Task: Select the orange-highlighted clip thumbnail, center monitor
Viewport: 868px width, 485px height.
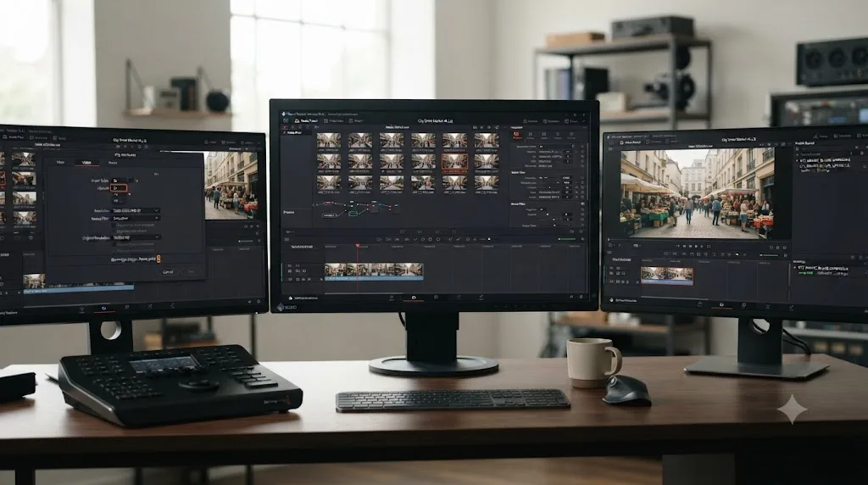Action: 454,162
